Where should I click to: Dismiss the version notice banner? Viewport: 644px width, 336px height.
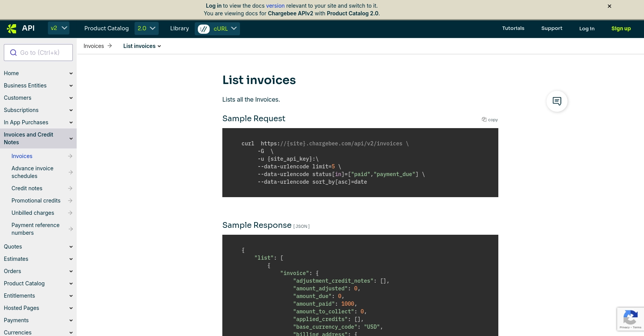click(x=609, y=6)
